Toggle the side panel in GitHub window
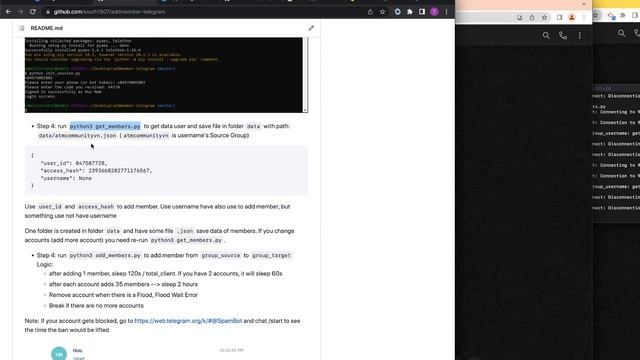 (422, 12)
